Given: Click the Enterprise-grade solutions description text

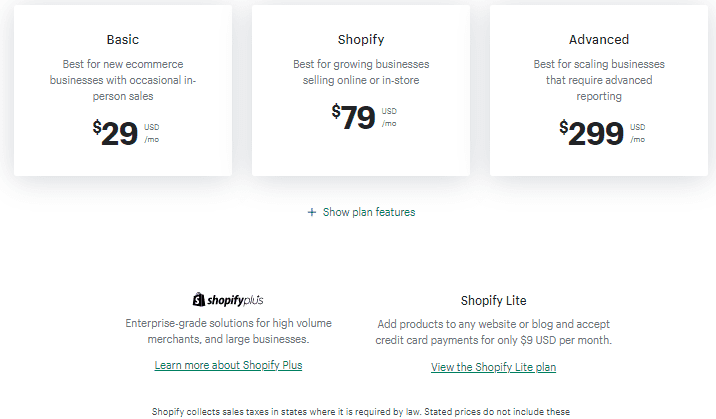Looking at the screenshot, I should (x=228, y=331).
